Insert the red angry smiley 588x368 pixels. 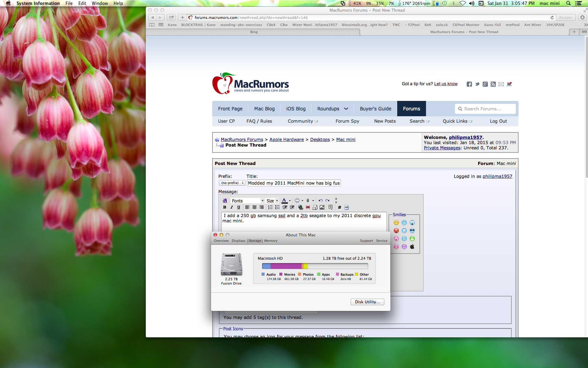pyautogui.click(x=396, y=231)
